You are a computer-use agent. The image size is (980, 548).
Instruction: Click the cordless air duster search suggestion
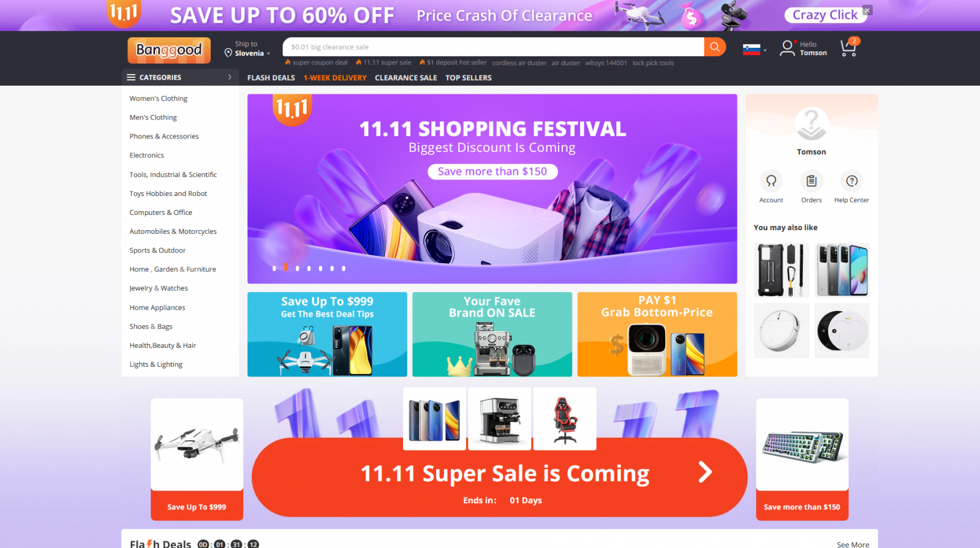click(x=519, y=62)
